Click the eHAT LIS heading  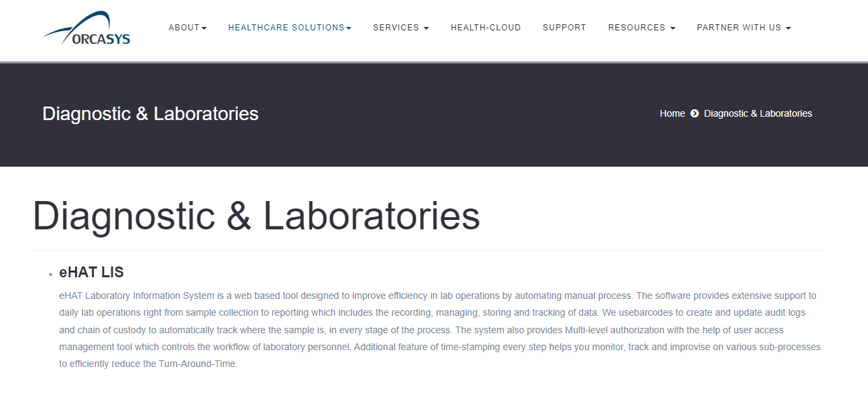[91, 273]
